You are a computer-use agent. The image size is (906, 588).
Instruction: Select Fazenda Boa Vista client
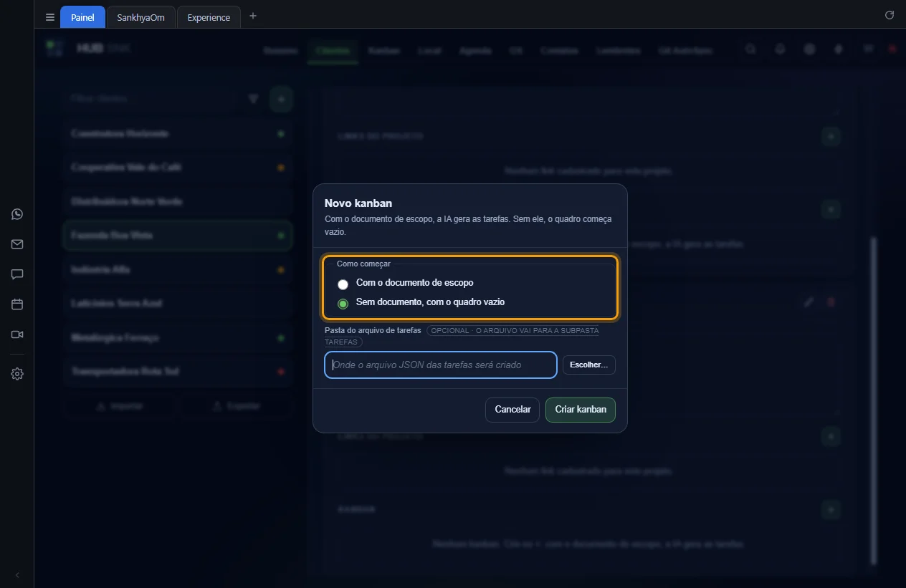click(178, 236)
